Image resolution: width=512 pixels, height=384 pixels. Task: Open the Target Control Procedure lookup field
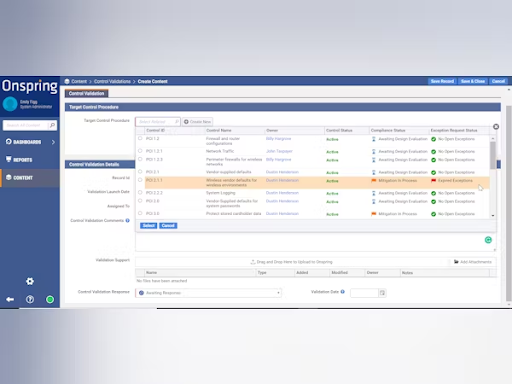pyautogui.click(x=158, y=122)
